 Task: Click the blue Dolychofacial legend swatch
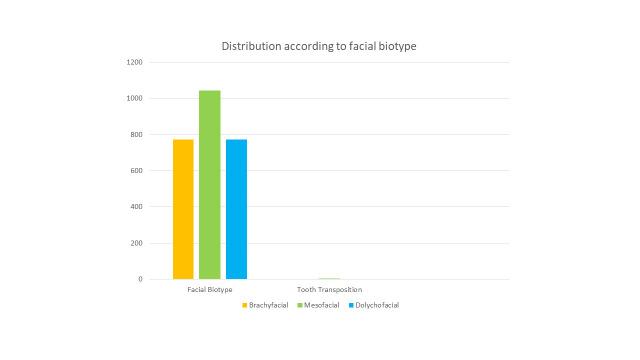point(351,305)
